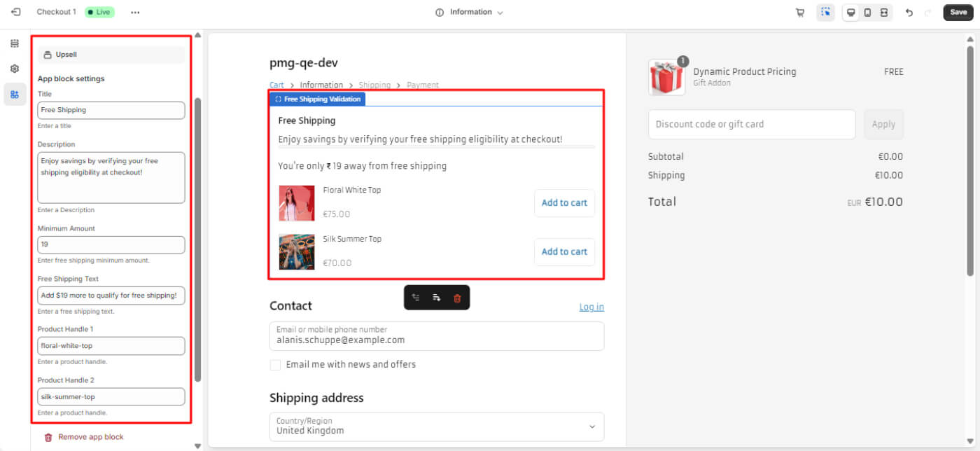Add Floral White Top to cart

pyautogui.click(x=564, y=203)
